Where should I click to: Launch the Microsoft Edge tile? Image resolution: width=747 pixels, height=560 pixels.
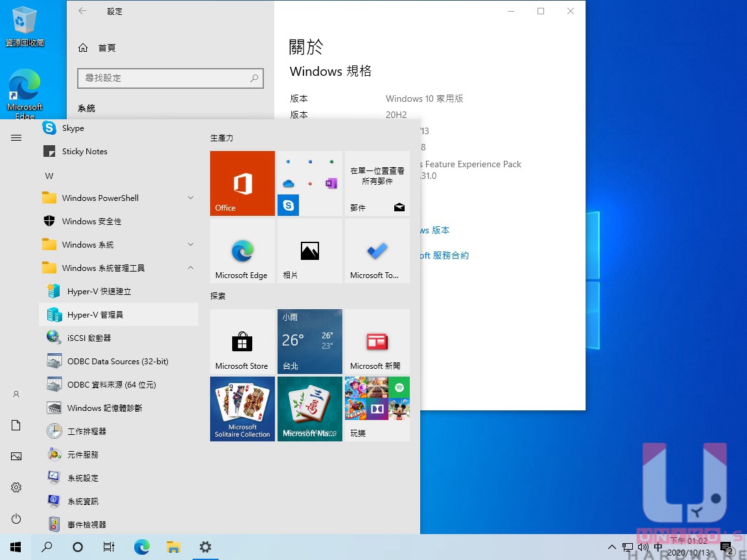pyautogui.click(x=243, y=251)
